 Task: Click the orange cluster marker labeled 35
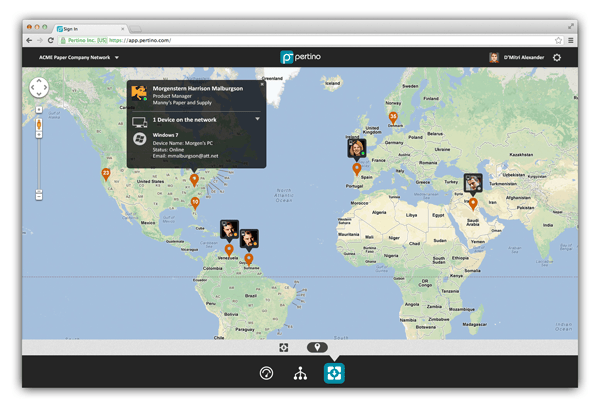click(x=393, y=118)
